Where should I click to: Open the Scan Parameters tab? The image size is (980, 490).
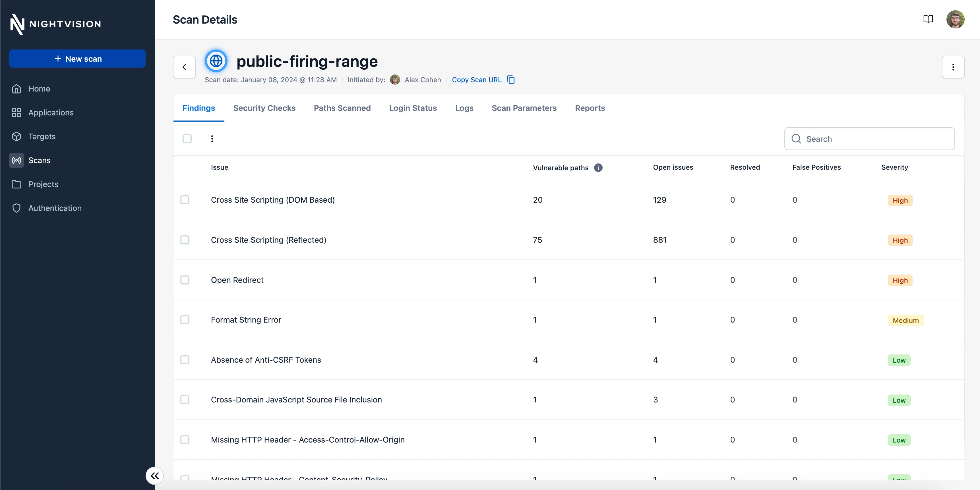click(x=524, y=108)
